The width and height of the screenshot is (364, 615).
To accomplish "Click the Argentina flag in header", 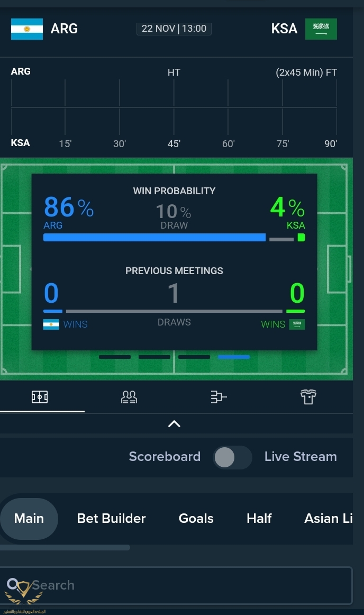I will 27,29.
